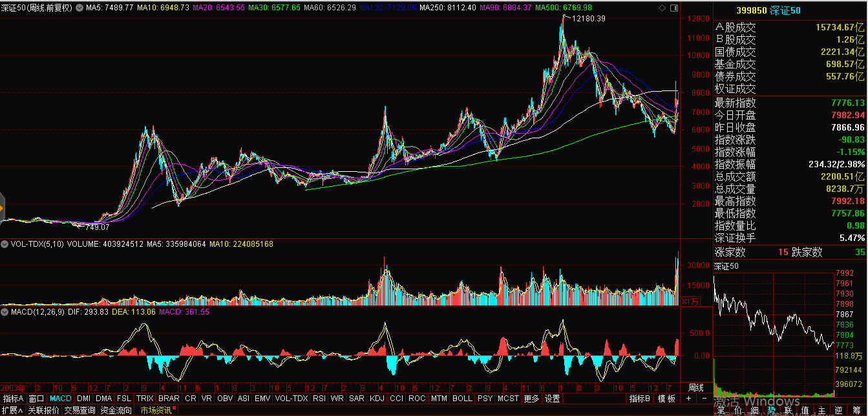Click the 设置 settings button

pyautogui.click(x=552, y=399)
